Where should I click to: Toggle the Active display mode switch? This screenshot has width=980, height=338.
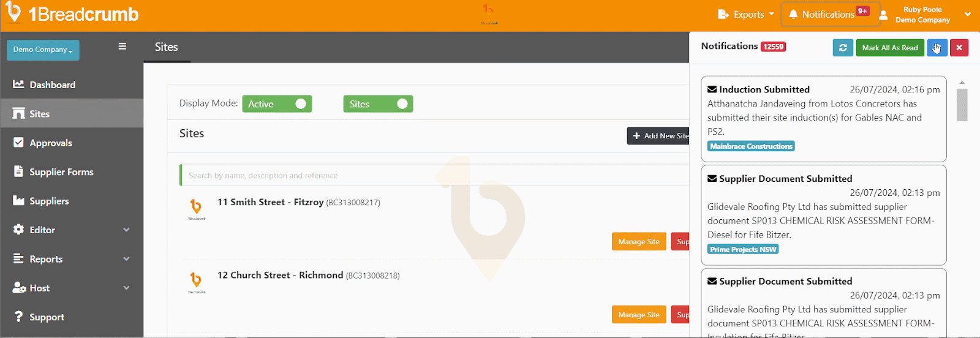pyautogui.click(x=277, y=104)
